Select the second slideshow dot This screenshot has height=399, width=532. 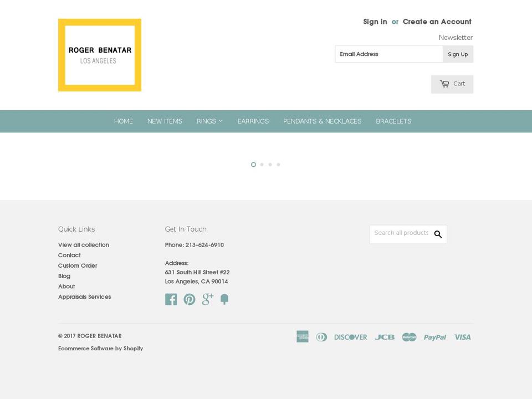pyautogui.click(x=262, y=165)
